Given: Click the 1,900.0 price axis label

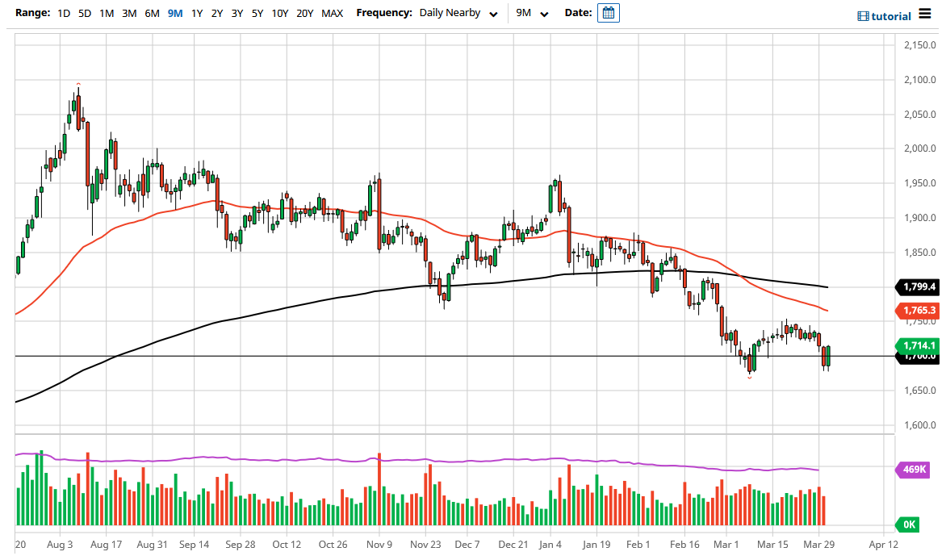Looking at the screenshot, I should (919, 218).
